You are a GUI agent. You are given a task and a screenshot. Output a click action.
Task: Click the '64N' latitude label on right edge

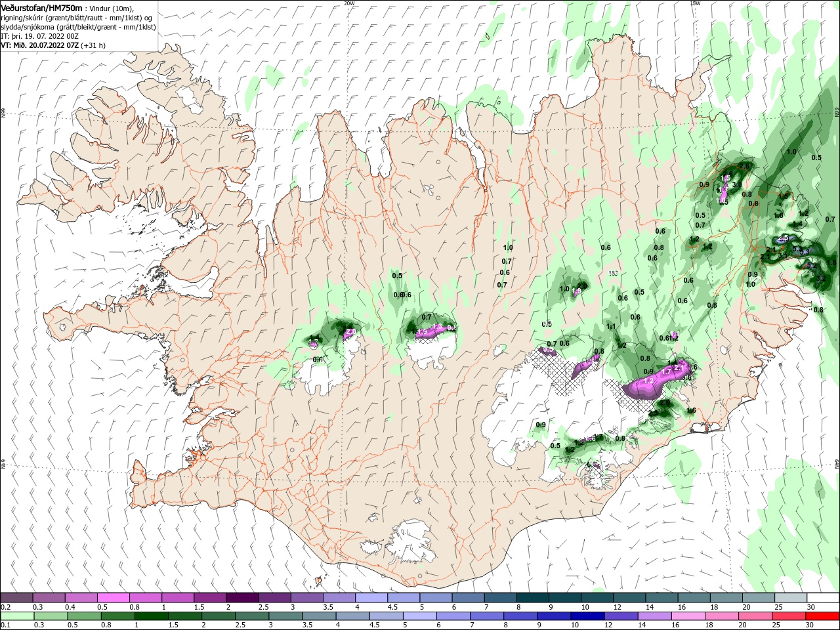click(x=837, y=464)
